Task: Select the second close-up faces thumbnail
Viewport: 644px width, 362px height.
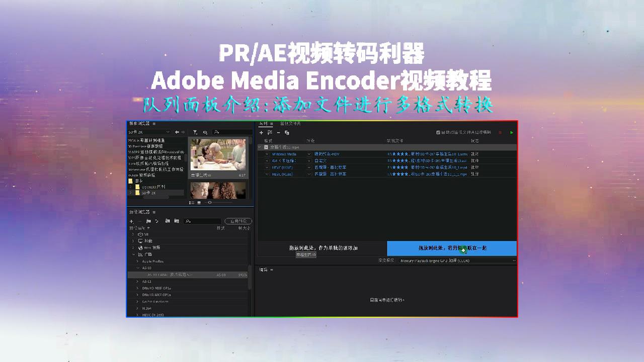Action: click(x=217, y=190)
